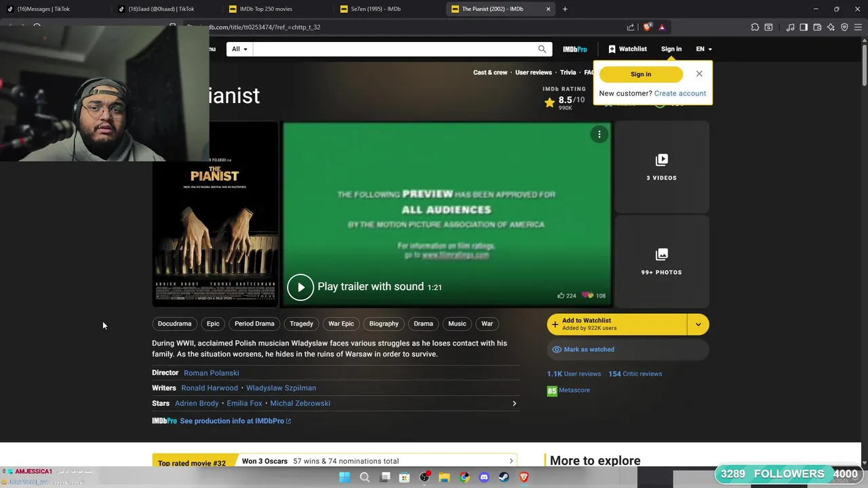Viewport: 868px width, 488px height.
Task: Click the heart reaction icon with 108
Action: (x=587, y=296)
